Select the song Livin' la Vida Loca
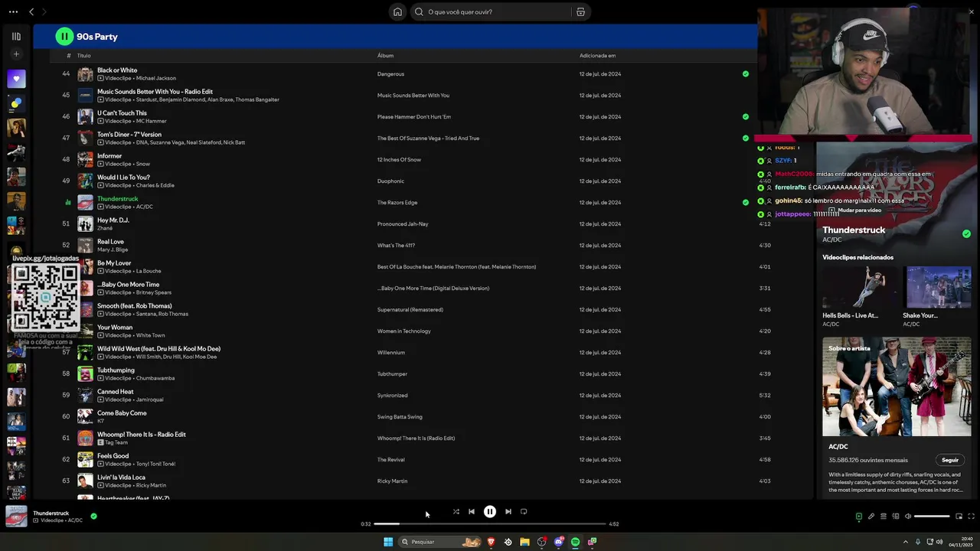Image resolution: width=980 pixels, height=551 pixels. click(x=121, y=478)
